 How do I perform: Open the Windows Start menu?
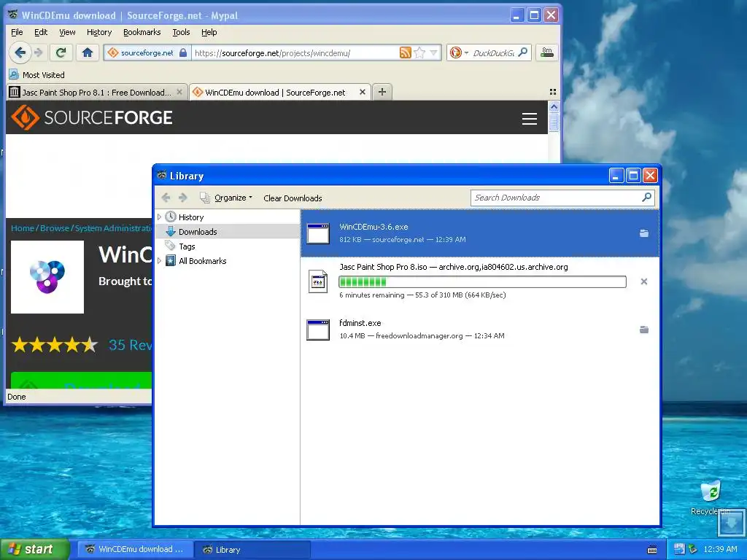(34, 549)
